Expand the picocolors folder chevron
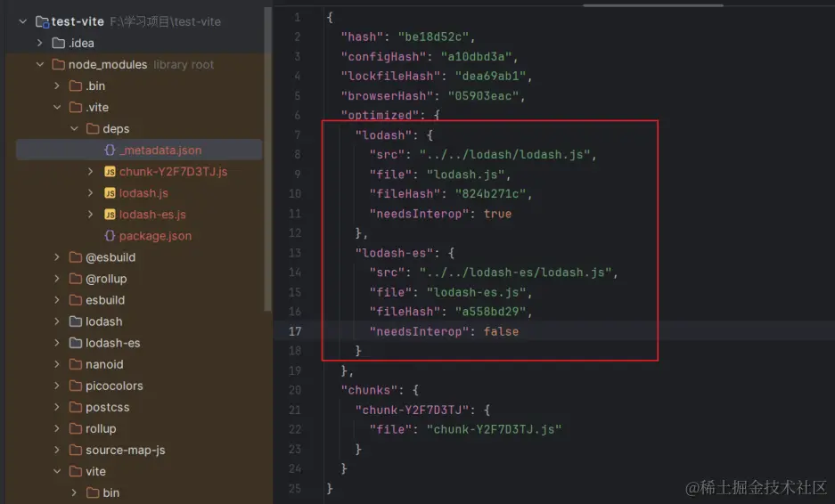This screenshot has width=835, height=504. (x=57, y=386)
